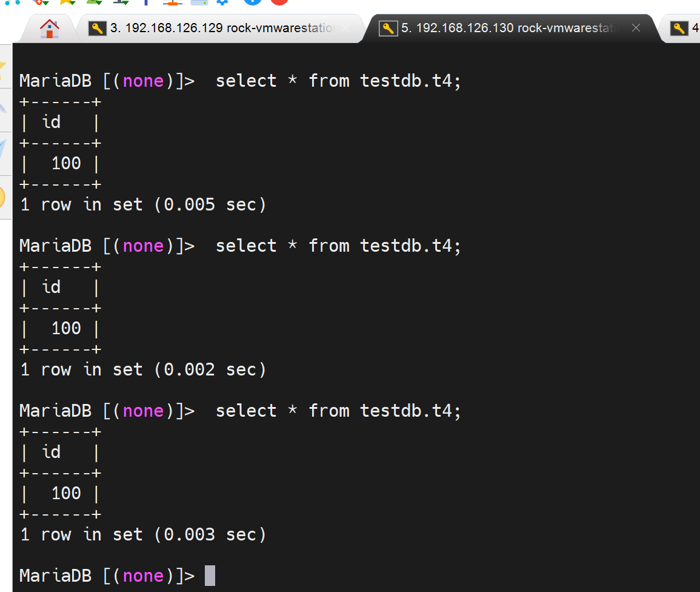Click the red circular toolbar icon
Image resolution: width=700 pixels, height=592 pixels.
279,1
